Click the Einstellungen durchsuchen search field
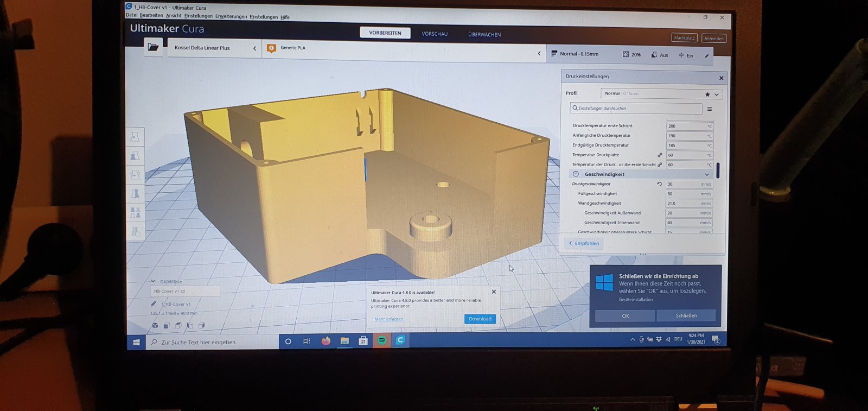868x411 pixels. (637, 109)
